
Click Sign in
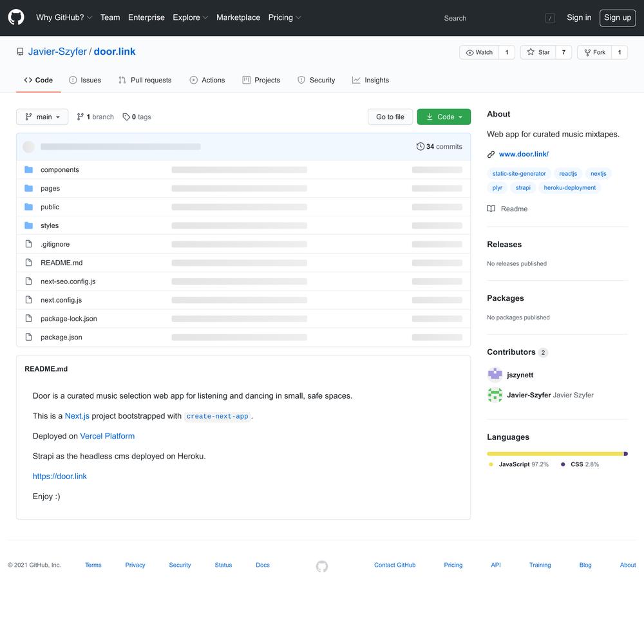click(579, 17)
